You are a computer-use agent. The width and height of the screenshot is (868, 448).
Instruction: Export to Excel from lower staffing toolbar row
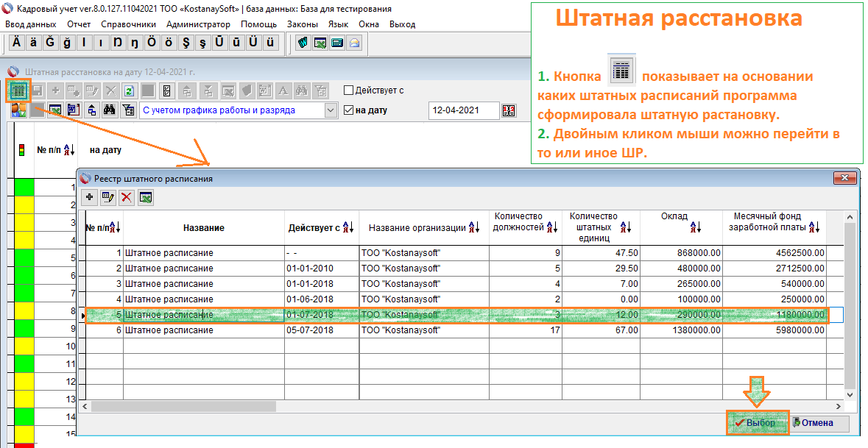(54, 110)
